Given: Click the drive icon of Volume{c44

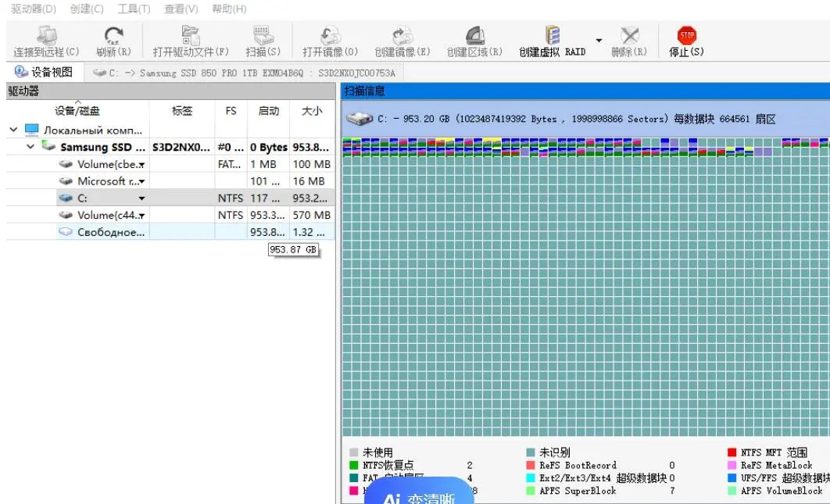Looking at the screenshot, I should pyautogui.click(x=66, y=215).
